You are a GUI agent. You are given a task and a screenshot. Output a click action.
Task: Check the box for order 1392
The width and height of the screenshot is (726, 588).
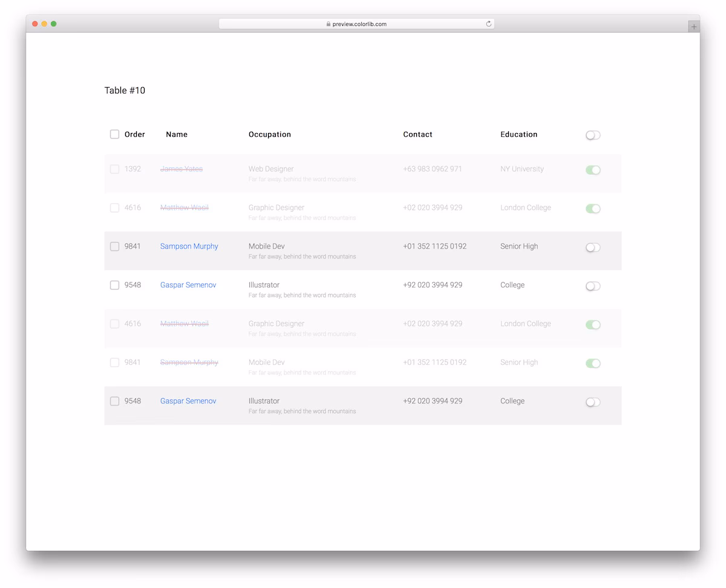[114, 169]
